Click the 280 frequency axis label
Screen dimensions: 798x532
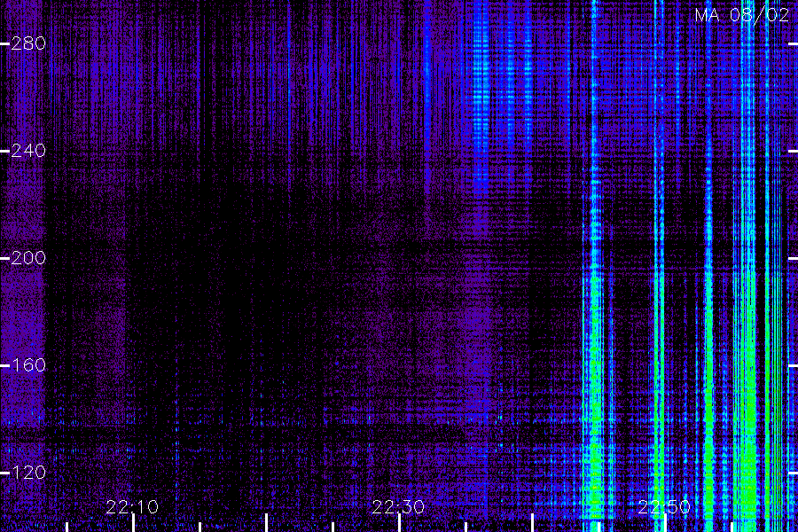click(28, 43)
